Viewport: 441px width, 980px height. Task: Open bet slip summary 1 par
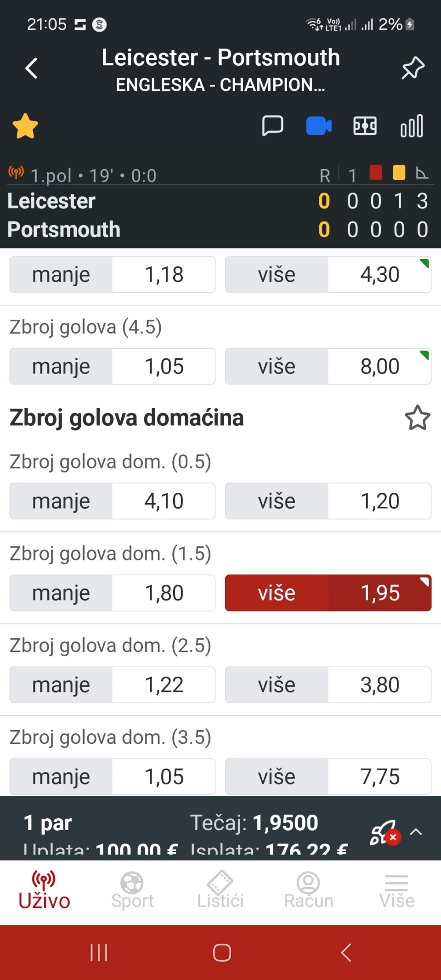48,823
